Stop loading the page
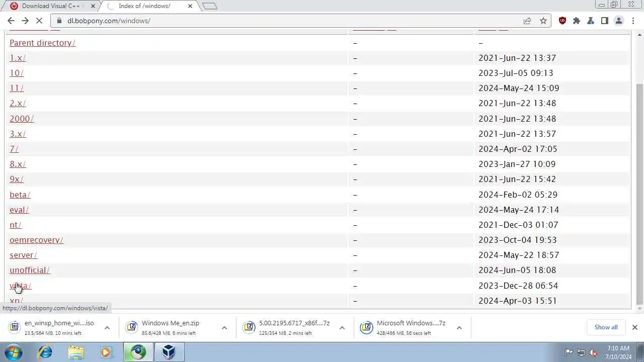The height and width of the screenshot is (362, 644). pos(40,21)
